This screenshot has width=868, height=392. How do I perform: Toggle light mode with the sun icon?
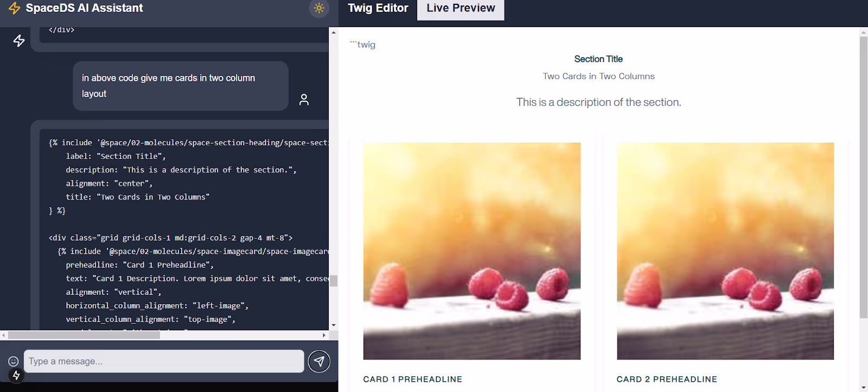(319, 8)
